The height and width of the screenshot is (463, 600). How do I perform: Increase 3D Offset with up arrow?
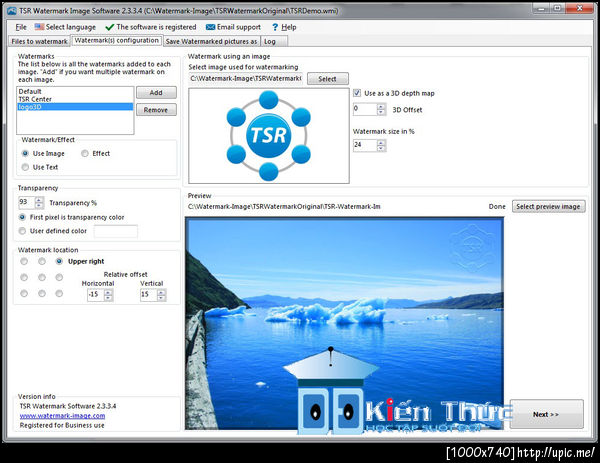click(x=381, y=106)
